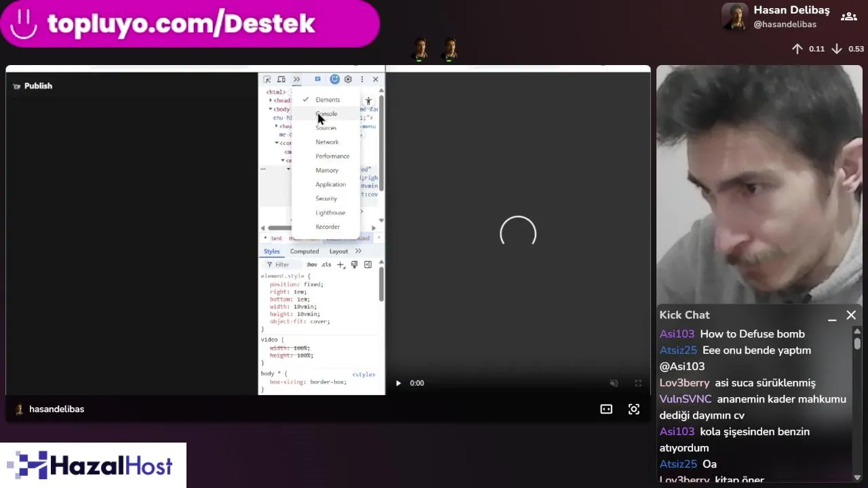Expand the head node in DOM tree

[271, 100]
